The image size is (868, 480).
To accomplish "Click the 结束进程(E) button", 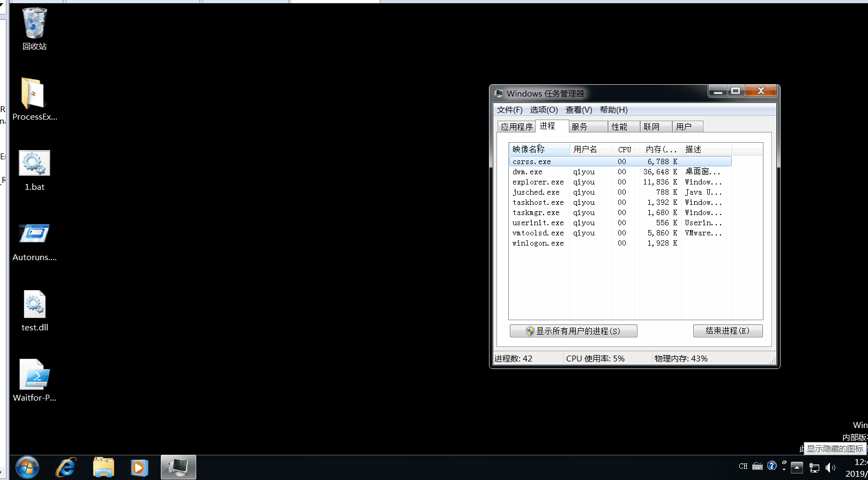I will (728, 331).
